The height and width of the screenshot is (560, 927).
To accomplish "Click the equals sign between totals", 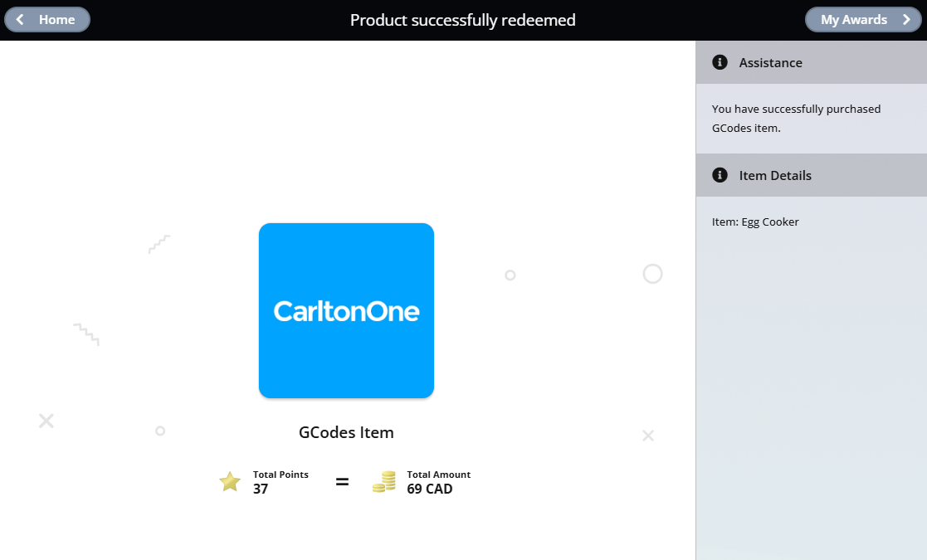I will (342, 481).
